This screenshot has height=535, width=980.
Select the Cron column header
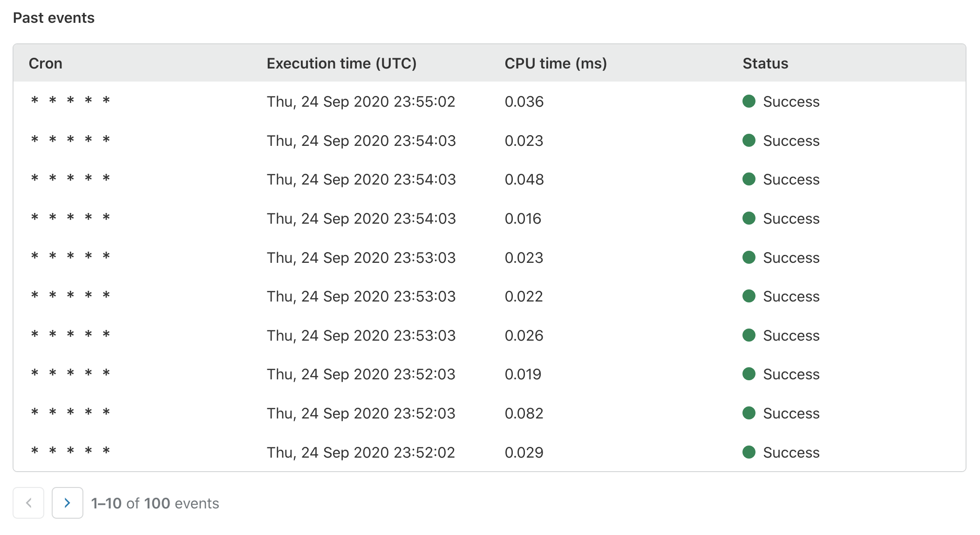coord(46,63)
